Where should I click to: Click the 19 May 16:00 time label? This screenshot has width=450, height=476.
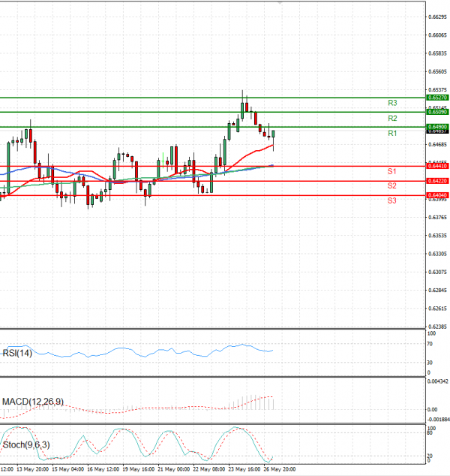tap(138, 469)
